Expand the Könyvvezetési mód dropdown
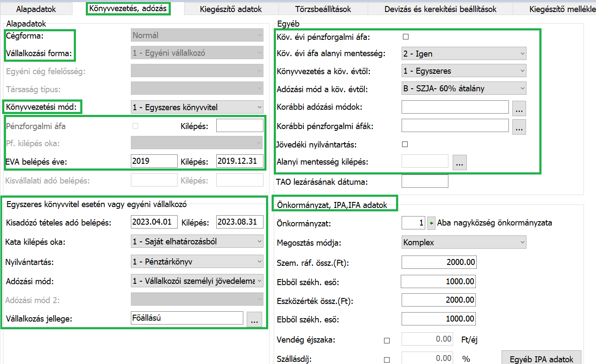Image resolution: width=596 pixels, height=364 pixels. click(x=197, y=108)
